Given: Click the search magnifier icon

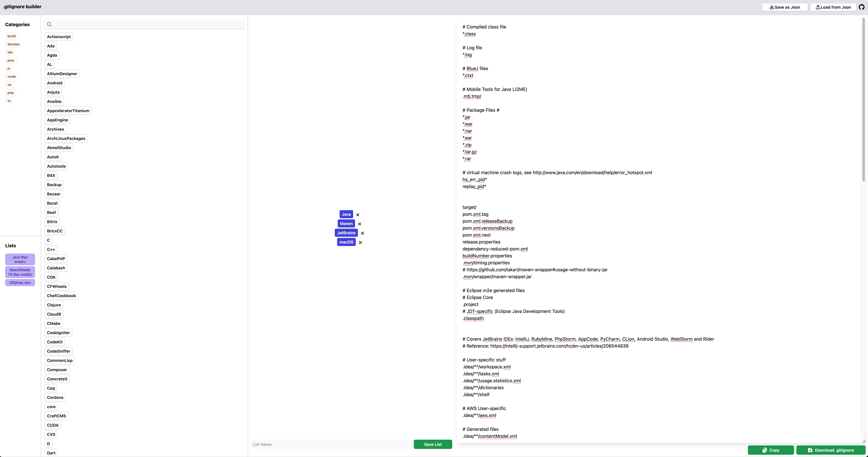Looking at the screenshot, I should coord(50,24).
